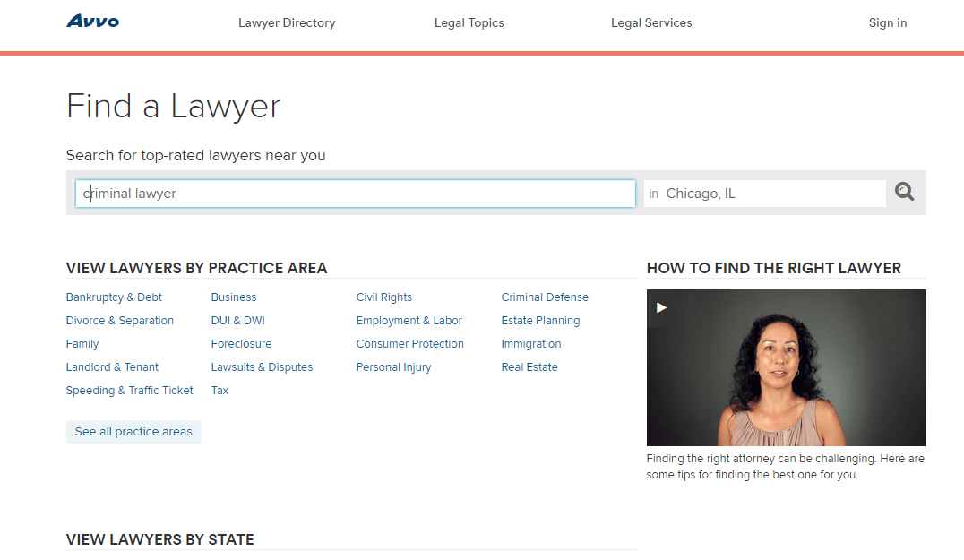
Task: Open the Consumer Protection link
Action: [x=410, y=344]
